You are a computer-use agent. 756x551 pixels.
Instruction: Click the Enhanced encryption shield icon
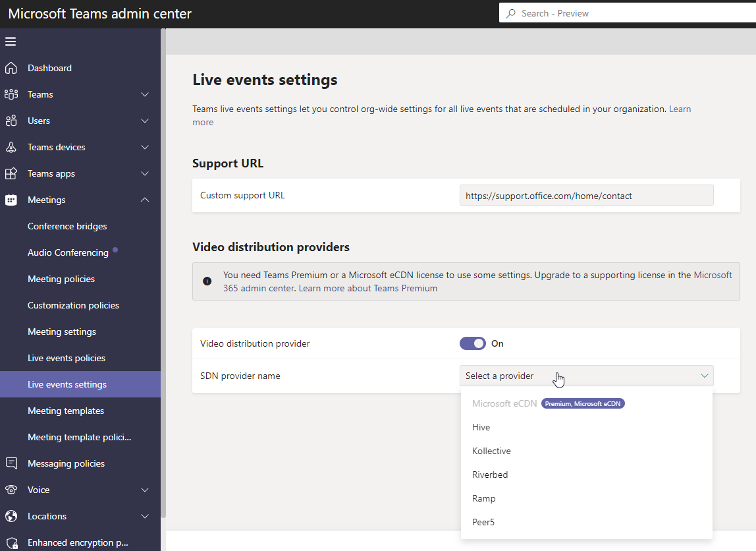point(12,543)
